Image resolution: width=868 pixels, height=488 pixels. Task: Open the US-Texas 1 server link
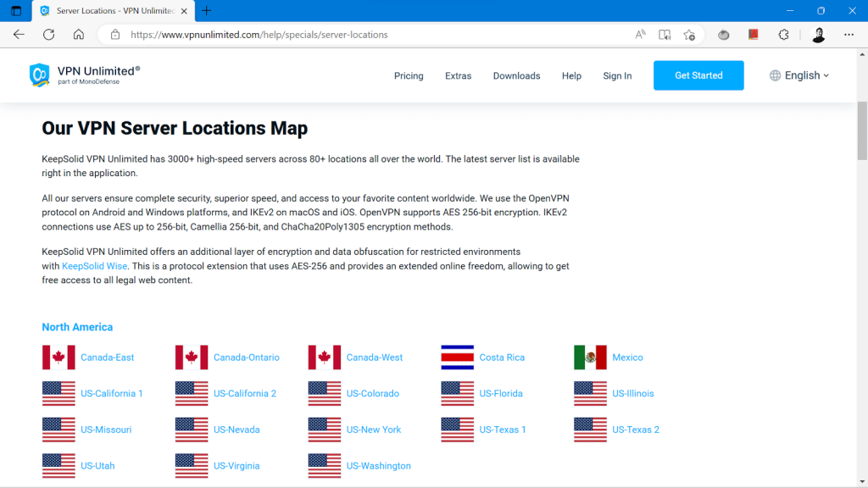pyautogui.click(x=503, y=430)
